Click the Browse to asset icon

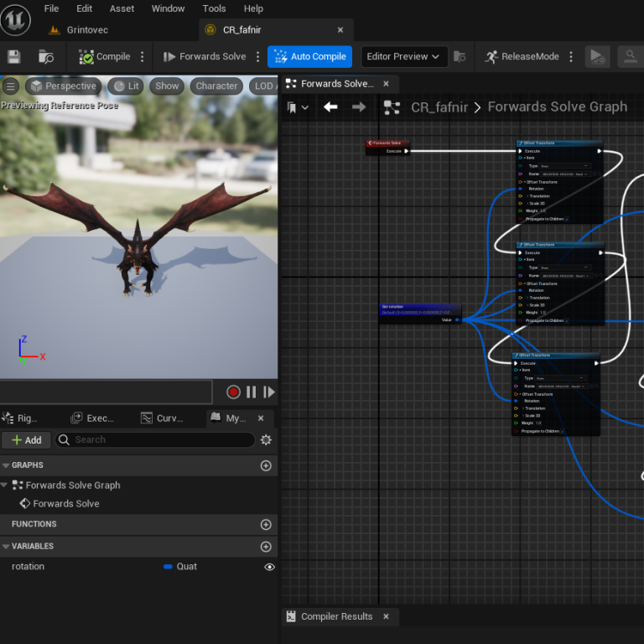tap(46, 56)
